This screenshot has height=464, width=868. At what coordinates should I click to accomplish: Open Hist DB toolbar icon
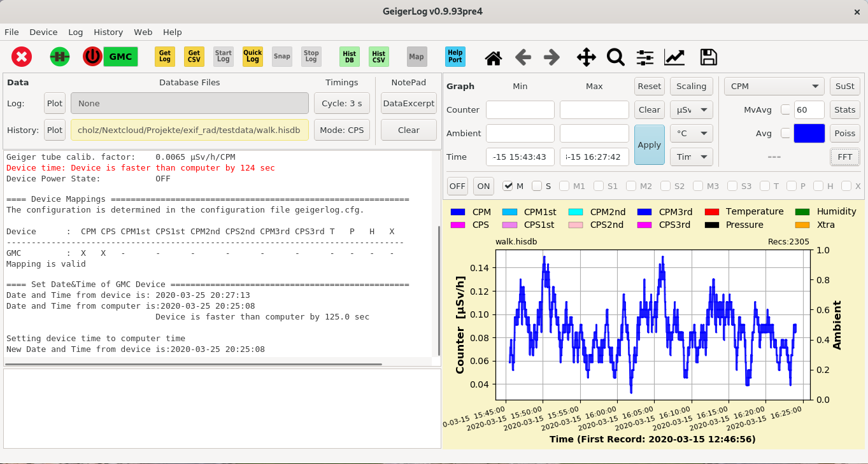(350, 57)
